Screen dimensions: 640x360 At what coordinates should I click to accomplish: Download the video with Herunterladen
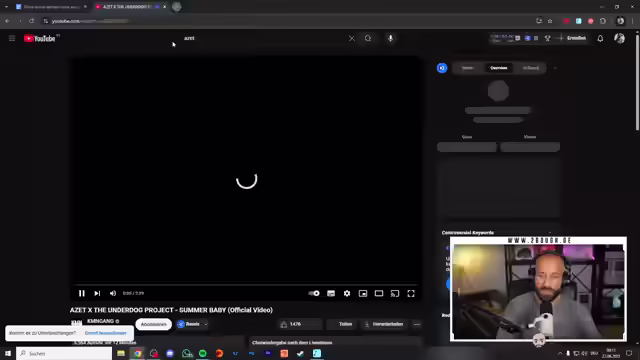[x=384, y=324]
